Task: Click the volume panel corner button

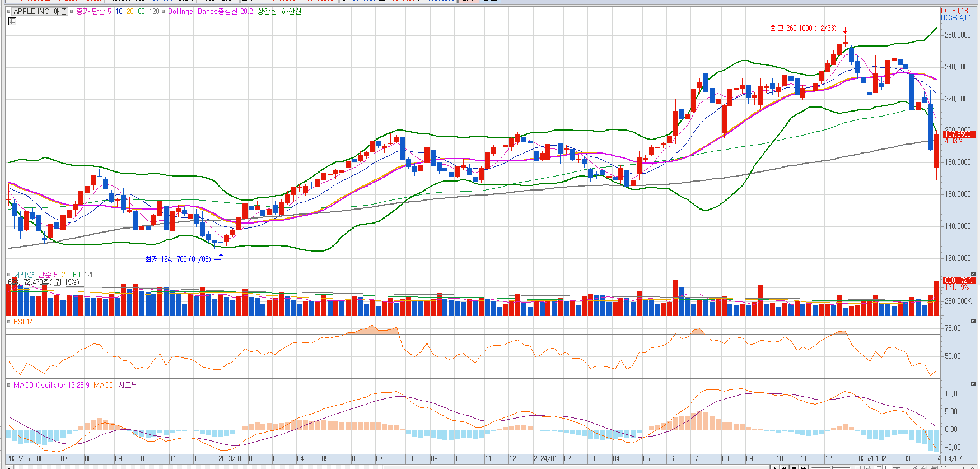Action: (x=973, y=273)
